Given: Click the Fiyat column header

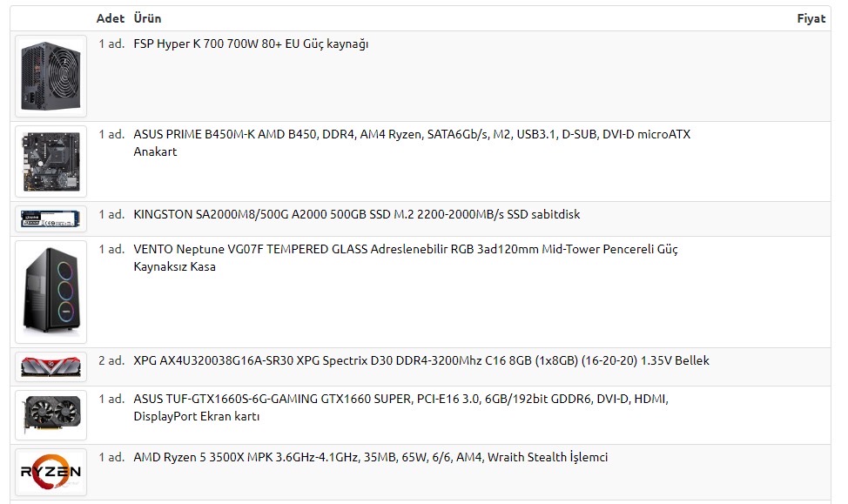Looking at the screenshot, I should pyautogui.click(x=811, y=18).
